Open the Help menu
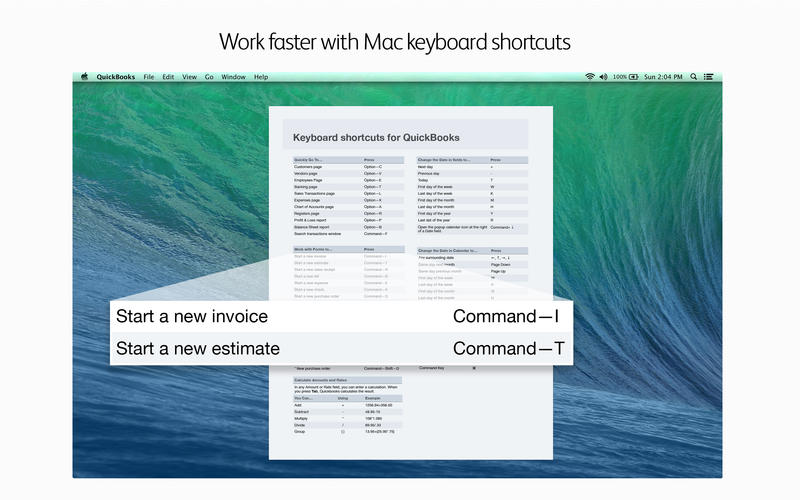This screenshot has height=500, width=800. point(261,77)
